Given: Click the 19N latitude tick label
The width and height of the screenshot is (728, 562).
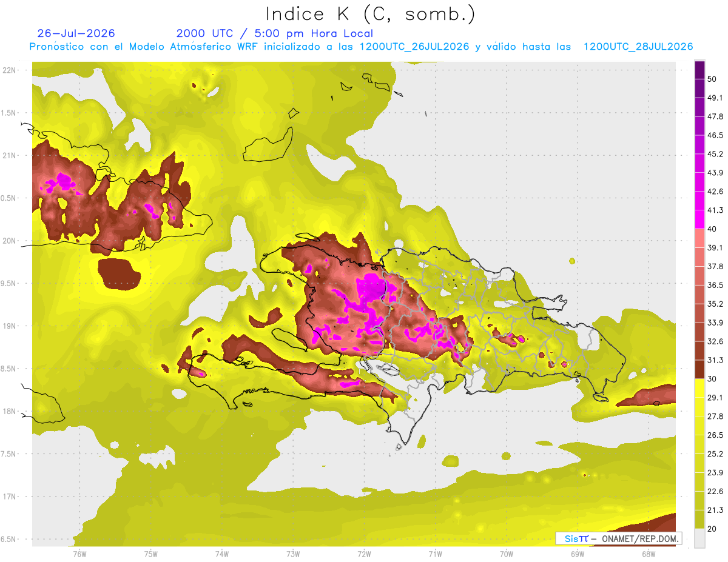Looking at the screenshot, I should click(9, 326).
